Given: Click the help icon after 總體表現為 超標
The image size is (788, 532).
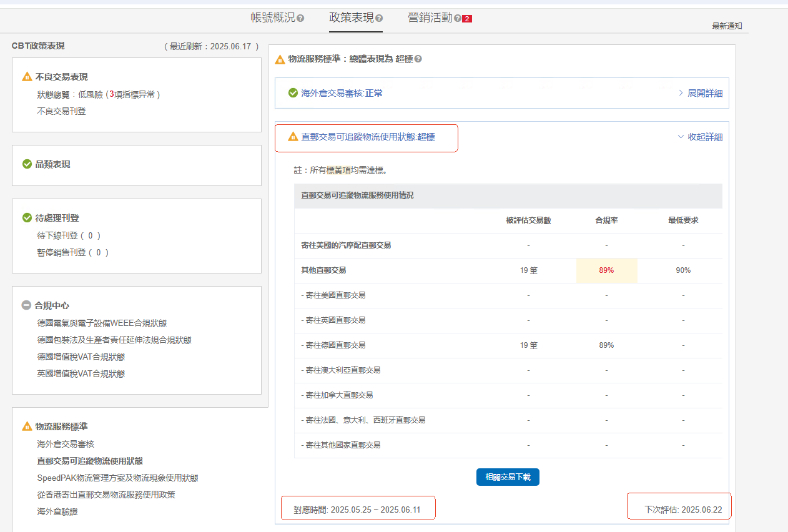Looking at the screenshot, I should (x=418, y=59).
